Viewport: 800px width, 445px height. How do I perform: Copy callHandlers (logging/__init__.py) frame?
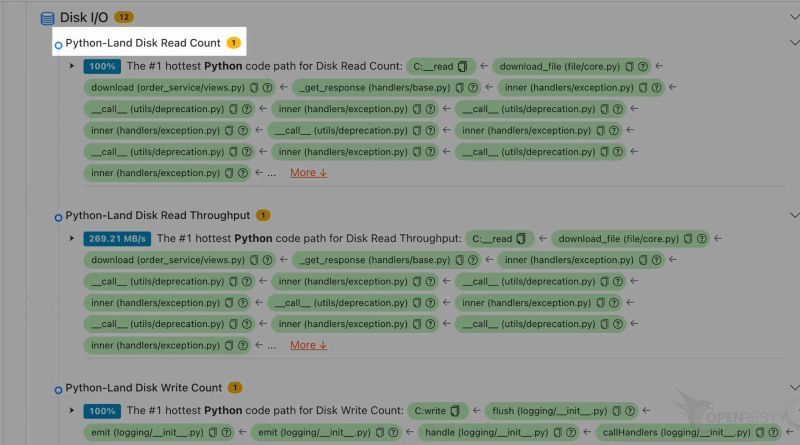click(760, 433)
